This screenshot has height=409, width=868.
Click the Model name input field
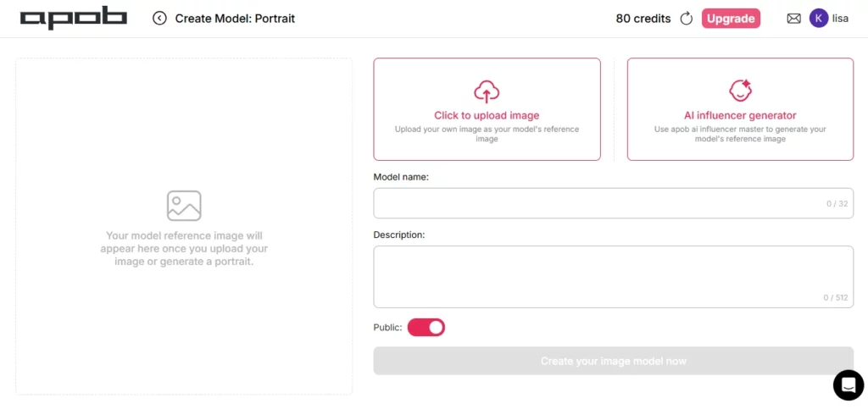[593, 203]
